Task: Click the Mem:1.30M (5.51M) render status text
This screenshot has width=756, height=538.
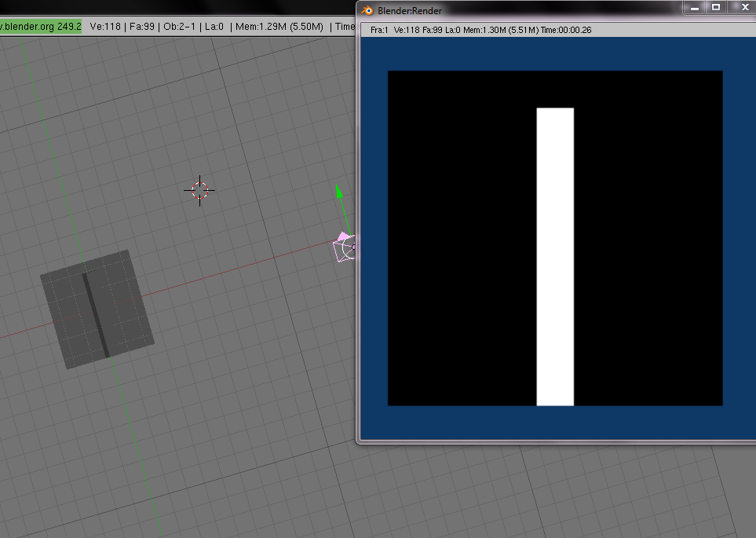Action: (501, 30)
